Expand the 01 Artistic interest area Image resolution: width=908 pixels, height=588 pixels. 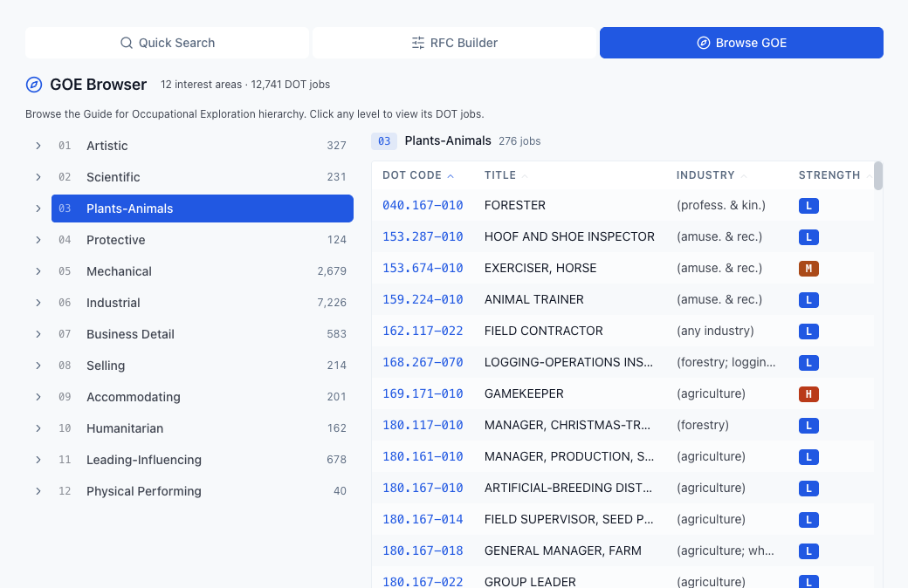[x=38, y=146]
